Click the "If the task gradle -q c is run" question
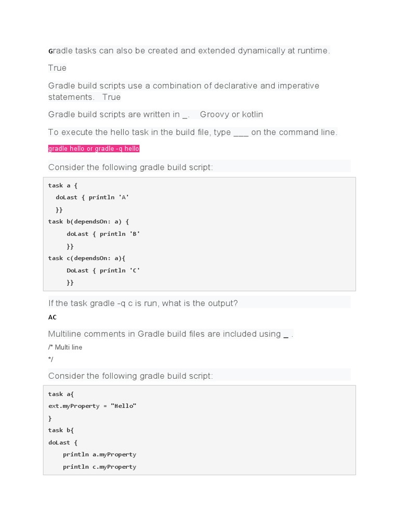The width and height of the screenshot is (399, 532). pyautogui.click(x=143, y=303)
